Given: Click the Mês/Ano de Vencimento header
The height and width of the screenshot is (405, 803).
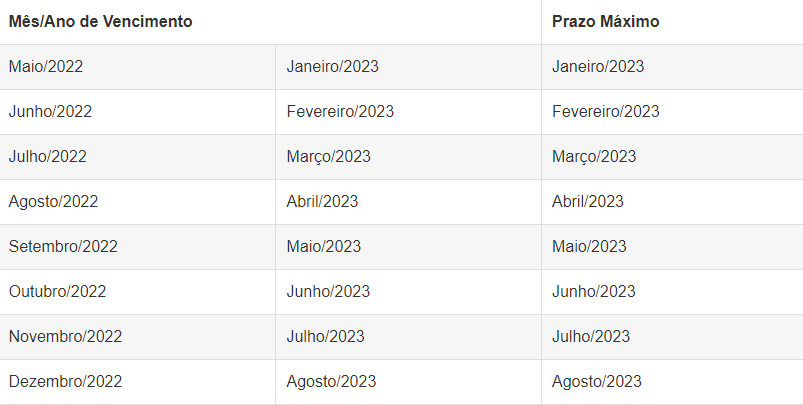Looking at the screenshot, I should (100, 22).
